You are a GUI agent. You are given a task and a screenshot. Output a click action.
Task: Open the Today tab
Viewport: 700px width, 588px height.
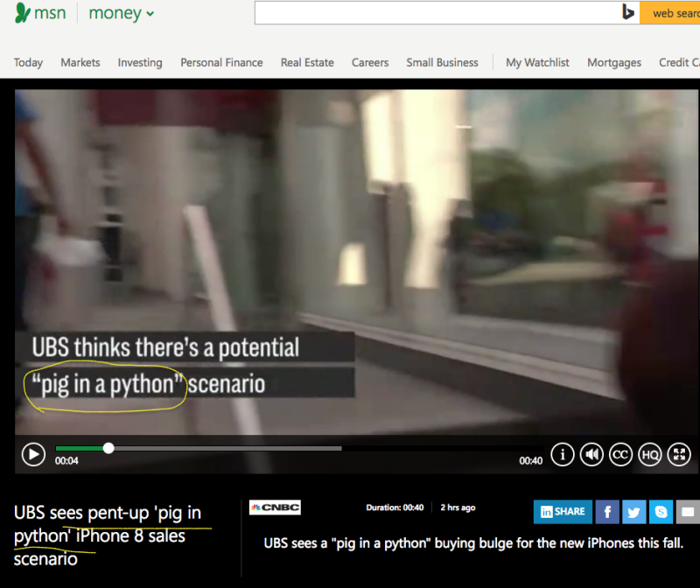point(28,62)
